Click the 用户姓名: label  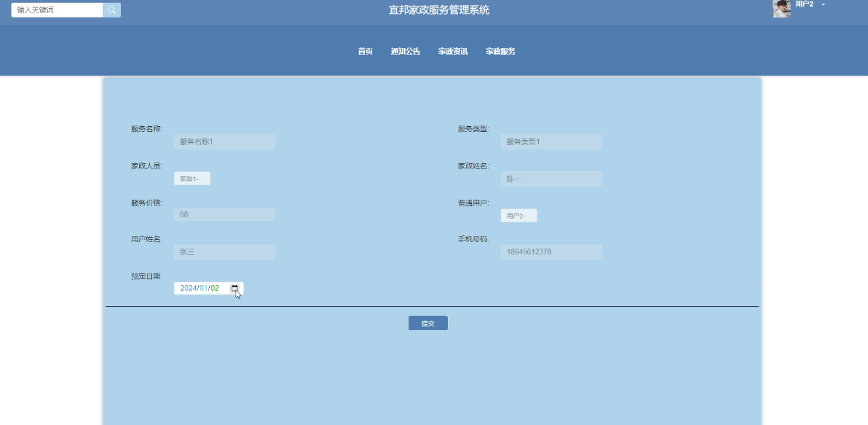pyautogui.click(x=146, y=239)
